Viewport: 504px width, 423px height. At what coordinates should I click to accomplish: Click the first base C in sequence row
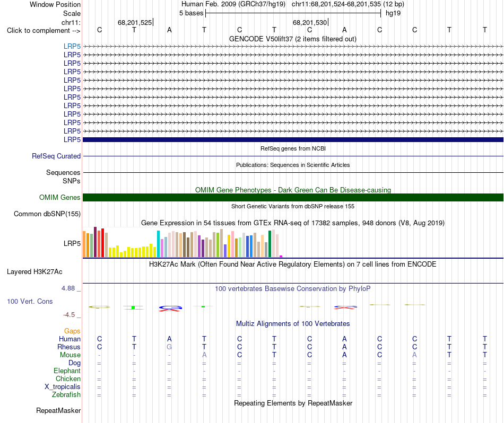click(x=99, y=30)
